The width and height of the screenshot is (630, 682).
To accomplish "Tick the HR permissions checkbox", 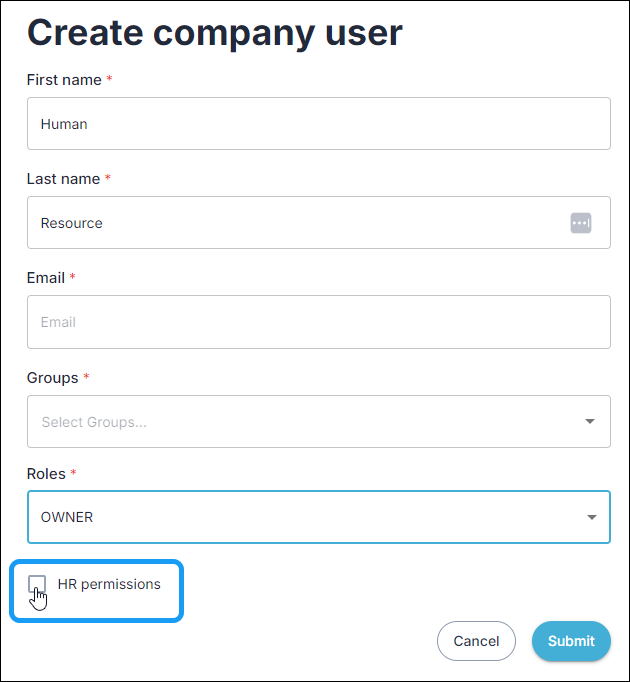I will tap(37, 584).
